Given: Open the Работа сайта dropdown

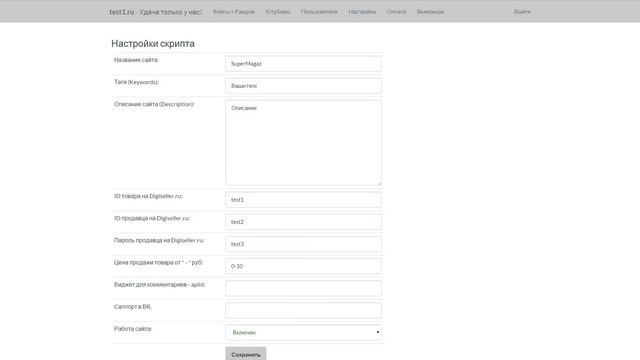Looking at the screenshot, I should tap(303, 333).
